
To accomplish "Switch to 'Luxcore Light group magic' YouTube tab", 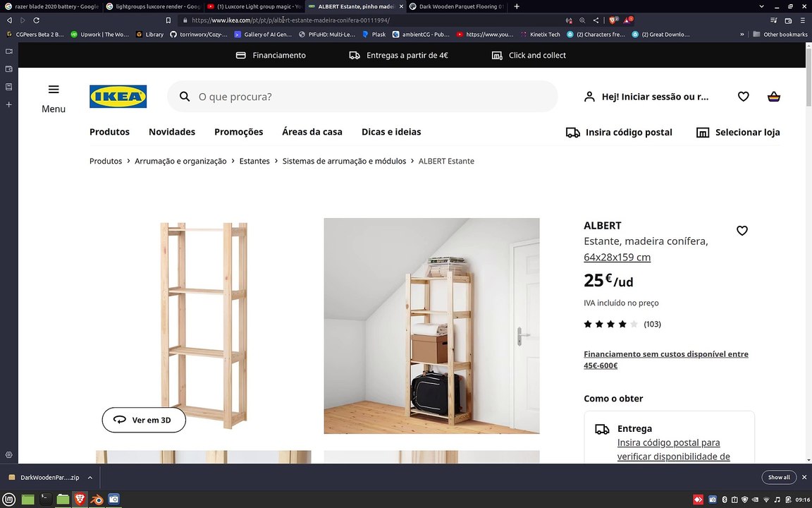I will 254,6.
